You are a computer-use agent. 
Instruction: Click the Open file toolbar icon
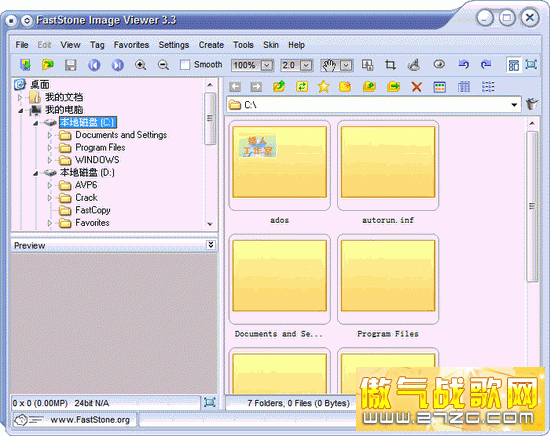pos(48,65)
